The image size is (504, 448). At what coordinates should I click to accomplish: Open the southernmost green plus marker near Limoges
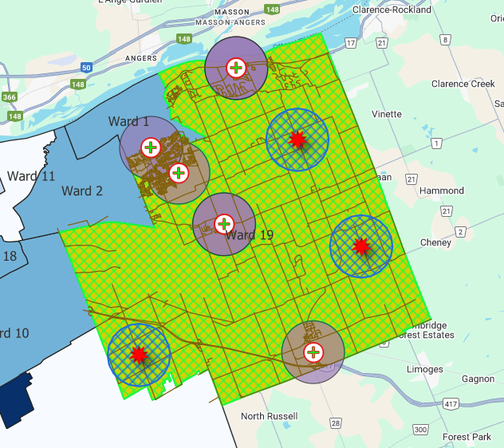313,352
